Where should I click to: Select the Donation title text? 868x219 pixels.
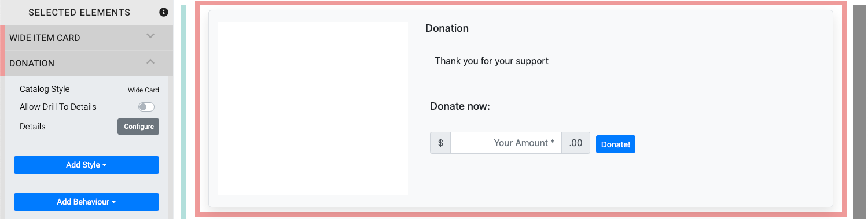point(447,28)
